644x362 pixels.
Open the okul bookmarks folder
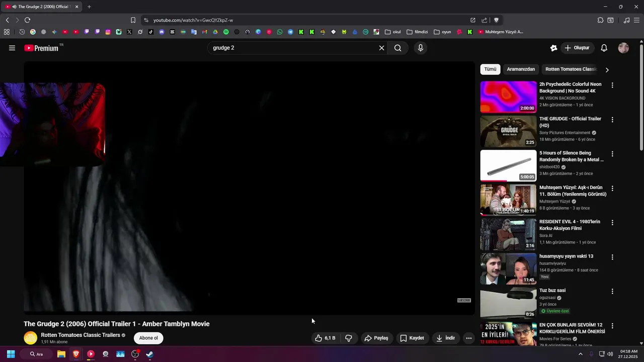[x=392, y=32]
